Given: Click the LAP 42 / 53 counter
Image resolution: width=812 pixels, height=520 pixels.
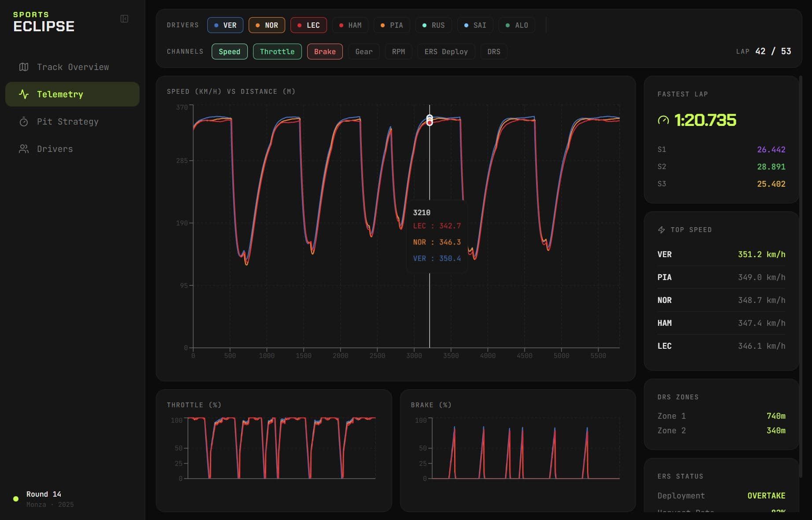Looking at the screenshot, I should 764,52.
